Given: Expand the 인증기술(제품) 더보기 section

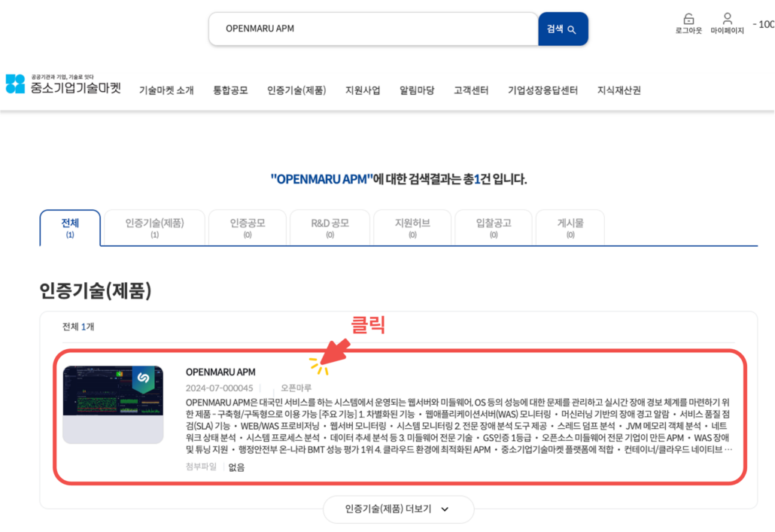Looking at the screenshot, I should 398,509.
